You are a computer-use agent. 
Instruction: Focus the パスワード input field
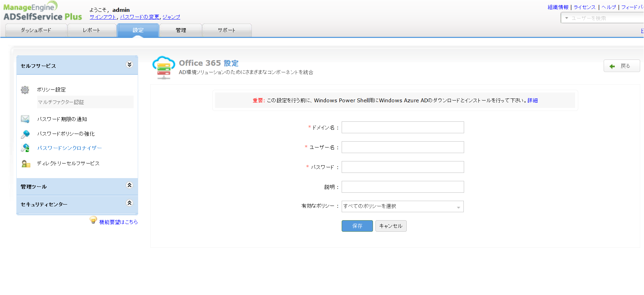(403, 167)
